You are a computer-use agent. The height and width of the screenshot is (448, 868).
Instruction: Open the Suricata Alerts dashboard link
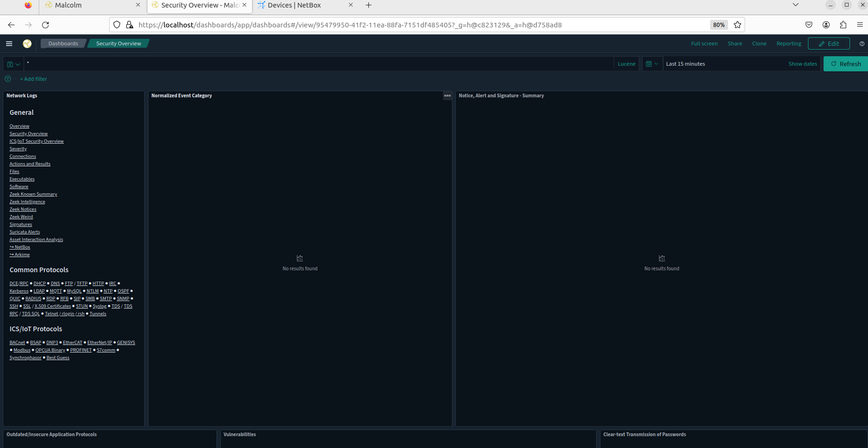(x=25, y=232)
